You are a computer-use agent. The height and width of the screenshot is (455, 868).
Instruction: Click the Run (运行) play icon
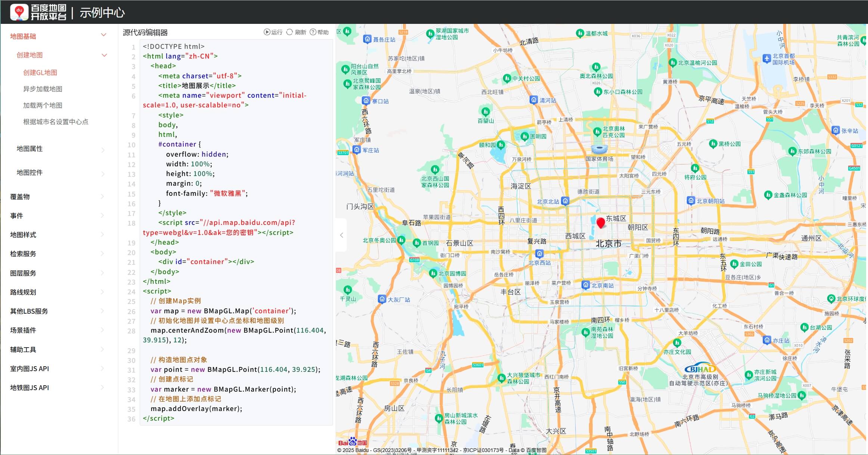(267, 32)
